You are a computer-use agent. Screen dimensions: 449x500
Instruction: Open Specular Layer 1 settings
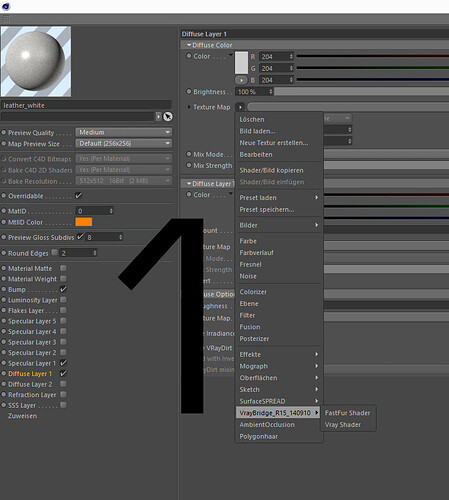32,363
